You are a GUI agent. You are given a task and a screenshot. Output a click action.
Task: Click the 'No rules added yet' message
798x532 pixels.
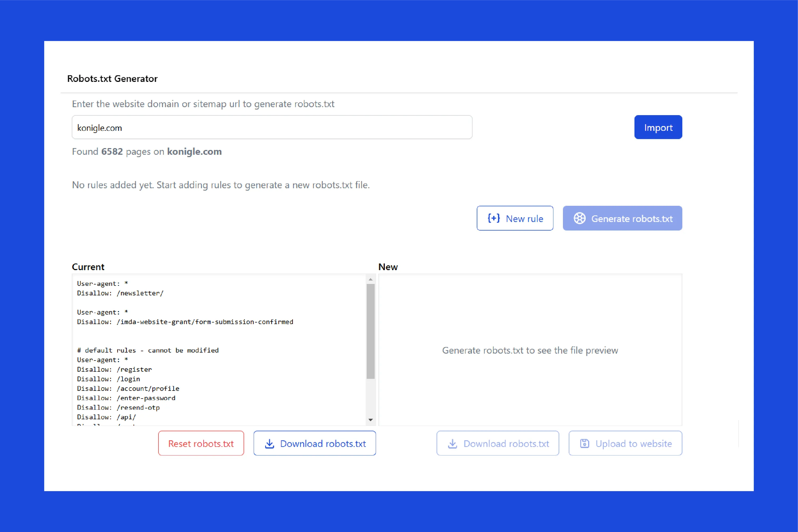coord(221,185)
